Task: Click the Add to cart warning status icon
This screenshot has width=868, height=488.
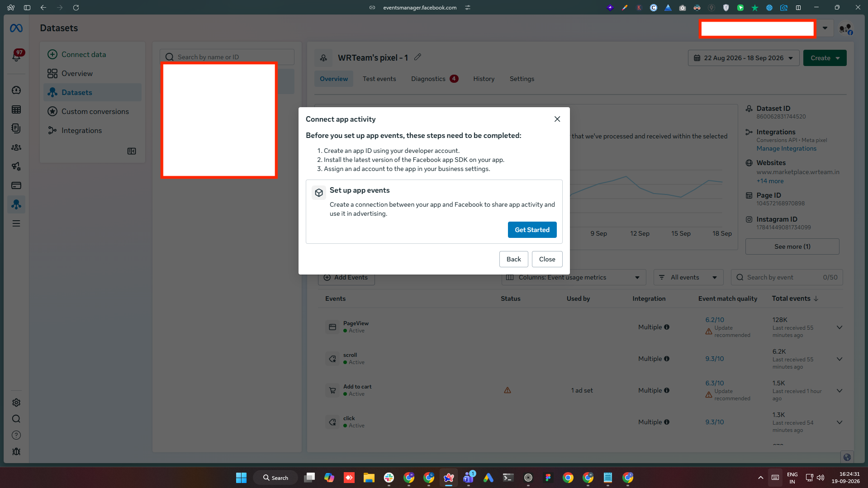Action: point(508,390)
